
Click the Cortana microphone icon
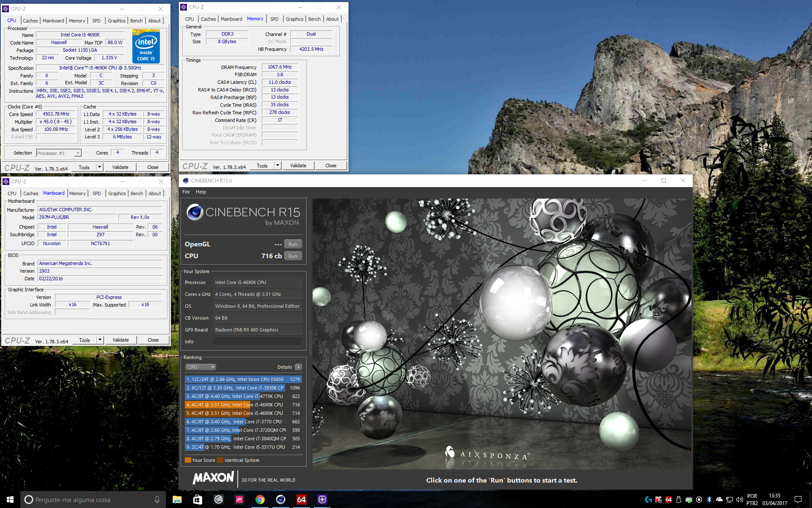coord(157,500)
